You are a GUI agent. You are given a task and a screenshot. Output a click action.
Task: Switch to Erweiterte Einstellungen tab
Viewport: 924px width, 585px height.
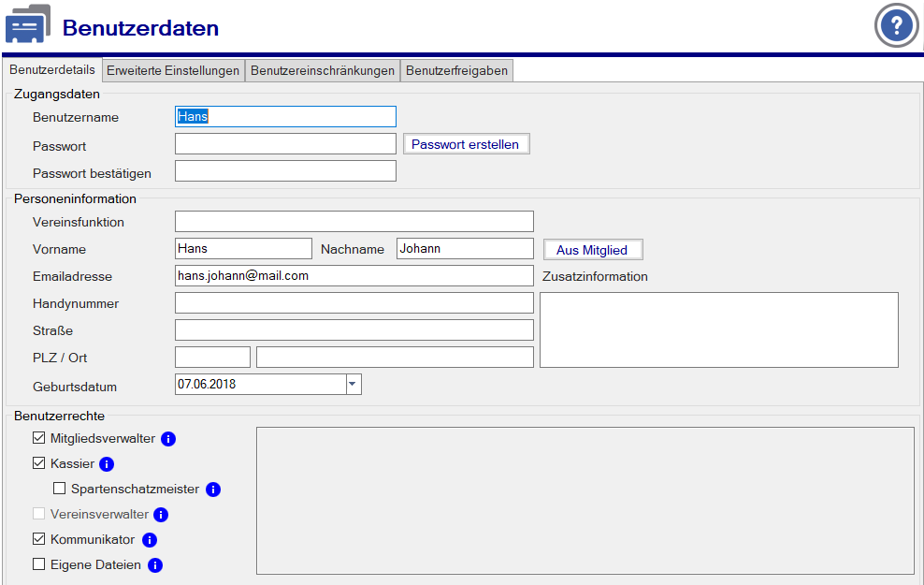[173, 71]
